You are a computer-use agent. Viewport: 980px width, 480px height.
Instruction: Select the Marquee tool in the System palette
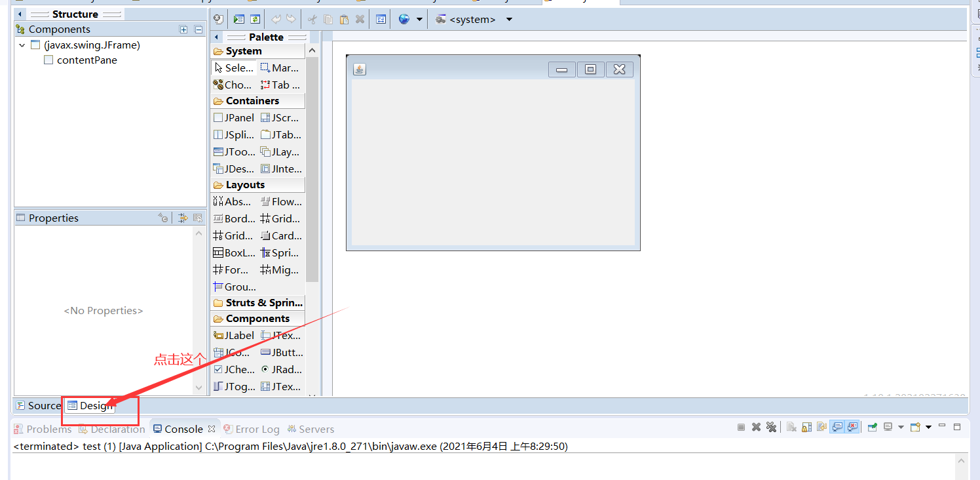tap(279, 68)
